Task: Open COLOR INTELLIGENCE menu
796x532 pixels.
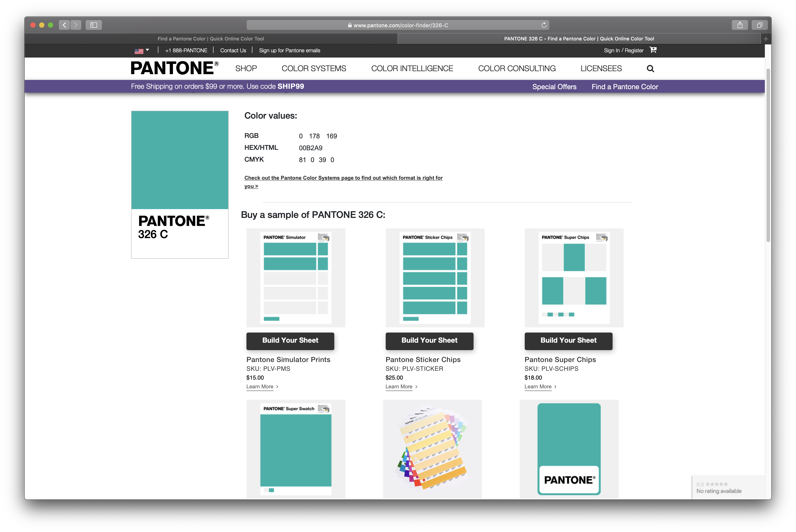Action: click(412, 69)
